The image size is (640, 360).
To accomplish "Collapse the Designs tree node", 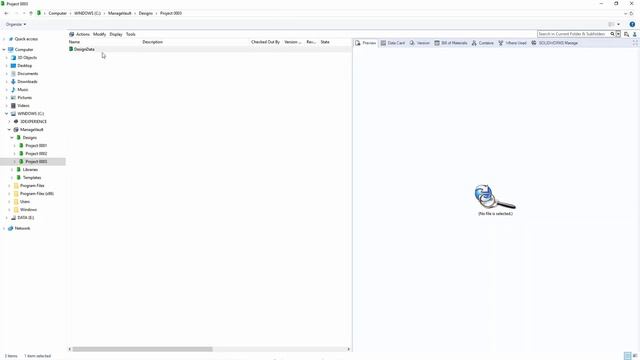I will tap(12, 138).
